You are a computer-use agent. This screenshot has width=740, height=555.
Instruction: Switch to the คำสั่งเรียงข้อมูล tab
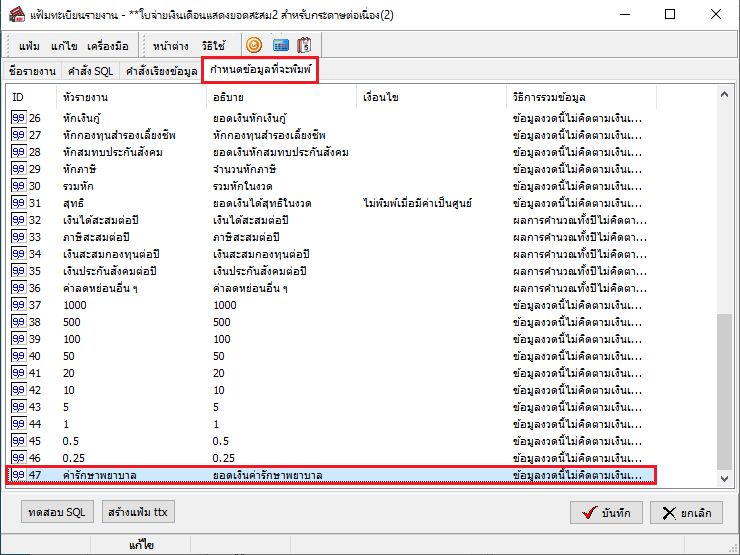click(x=161, y=71)
